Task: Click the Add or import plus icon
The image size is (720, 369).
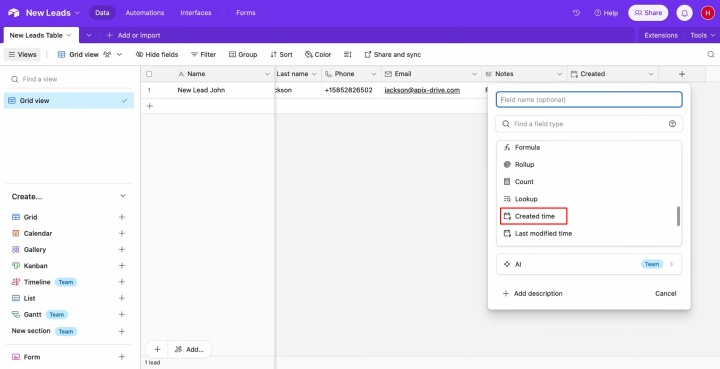Action: click(x=109, y=35)
